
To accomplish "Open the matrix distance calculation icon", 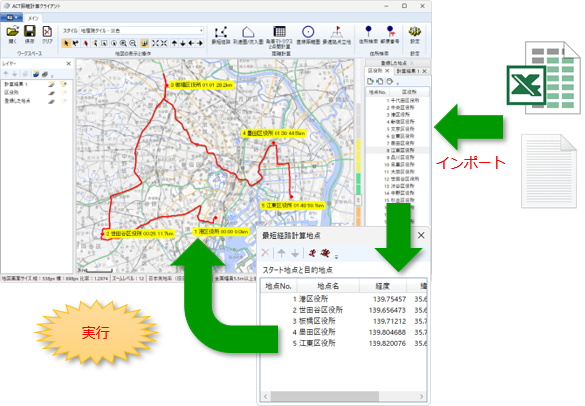I will (279, 37).
